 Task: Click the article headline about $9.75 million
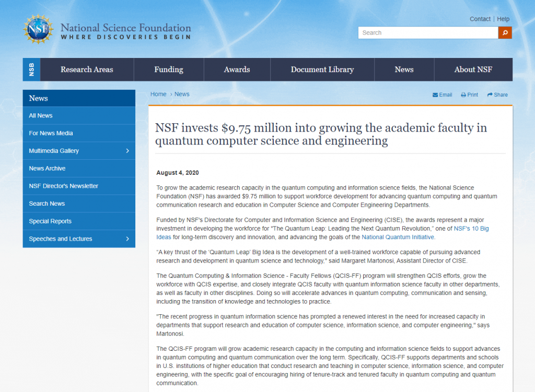tap(321, 134)
